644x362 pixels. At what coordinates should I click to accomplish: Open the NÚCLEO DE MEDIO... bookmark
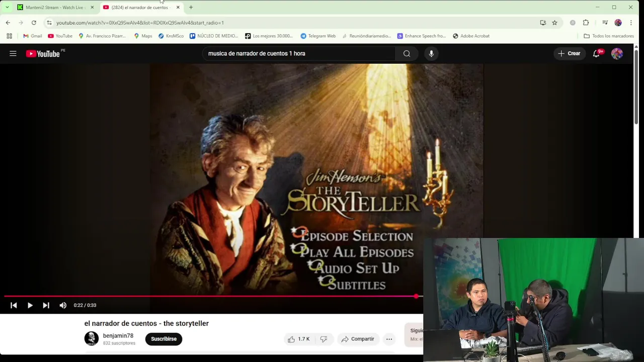[x=214, y=36]
